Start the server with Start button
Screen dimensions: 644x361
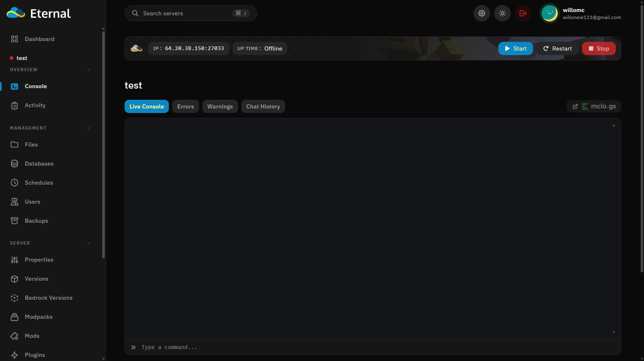point(515,48)
